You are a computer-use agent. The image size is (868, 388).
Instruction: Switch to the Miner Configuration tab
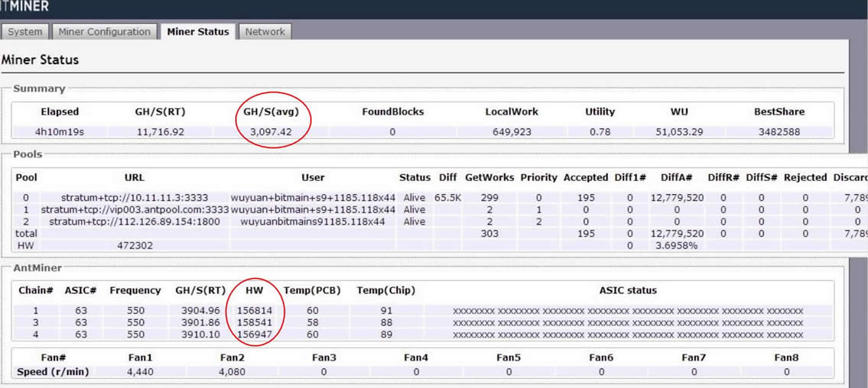click(x=104, y=31)
